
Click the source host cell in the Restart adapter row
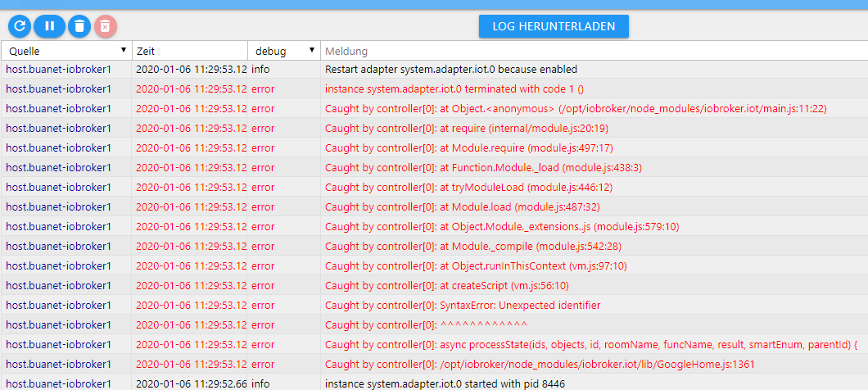pos(66,70)
